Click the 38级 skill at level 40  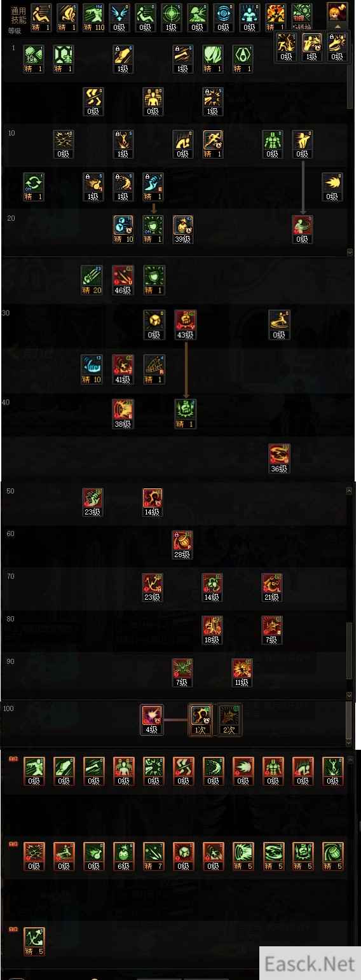(x=123, y=414)
